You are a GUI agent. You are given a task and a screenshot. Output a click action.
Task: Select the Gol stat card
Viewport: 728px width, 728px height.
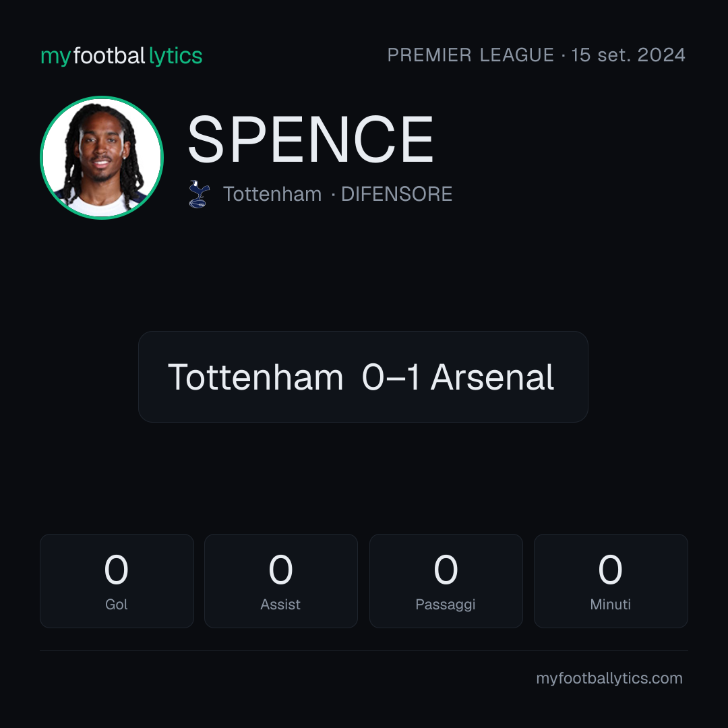coord(117,581)
